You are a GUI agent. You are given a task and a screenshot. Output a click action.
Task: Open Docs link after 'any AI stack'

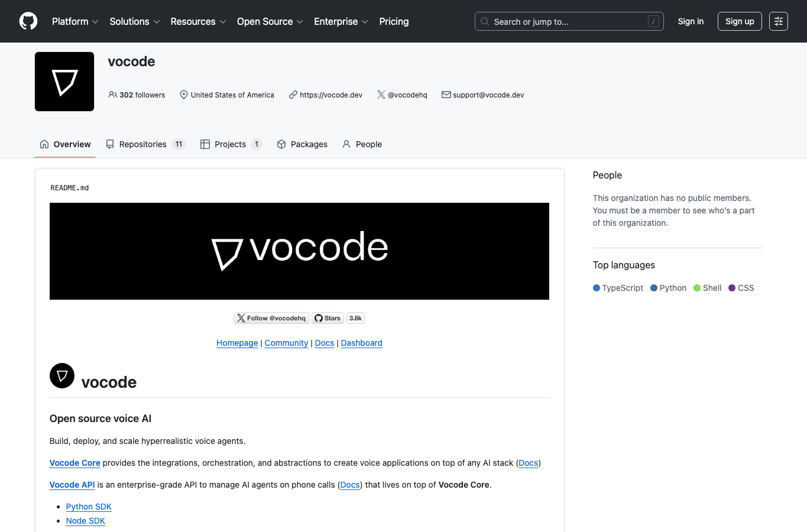pyautogui.click(x=528, y=463)
